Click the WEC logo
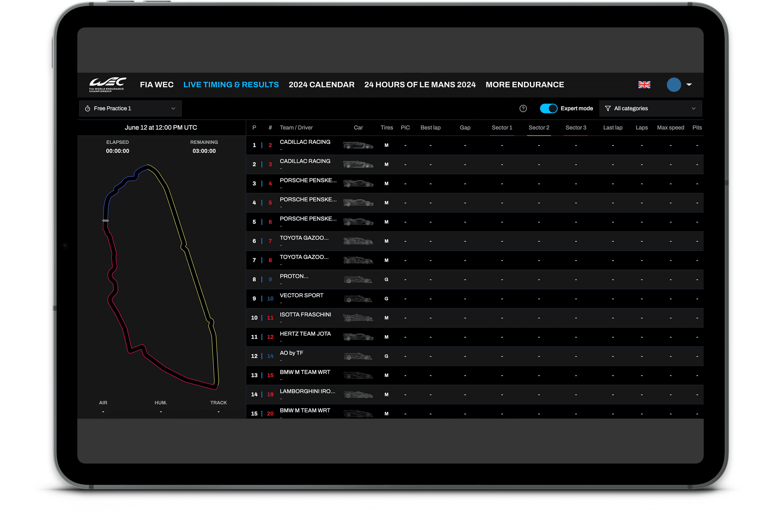This screenshot has height=532, width=775. [108, 85]
